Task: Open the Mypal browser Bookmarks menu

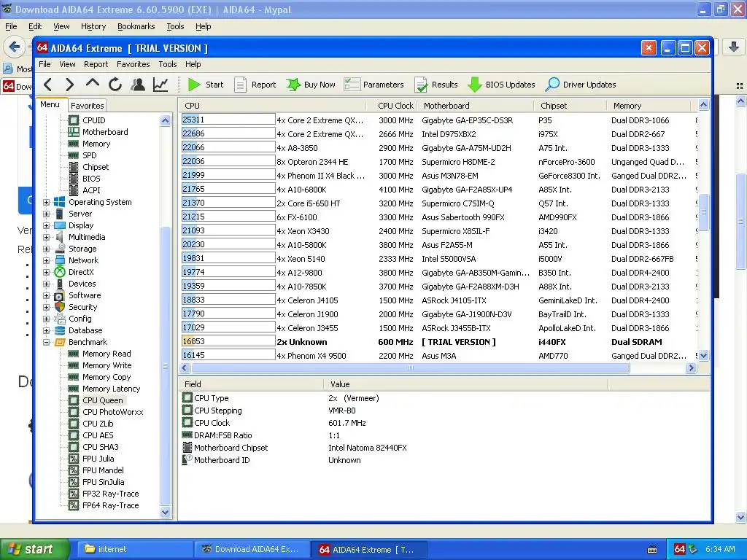Action: coord(136,27)
